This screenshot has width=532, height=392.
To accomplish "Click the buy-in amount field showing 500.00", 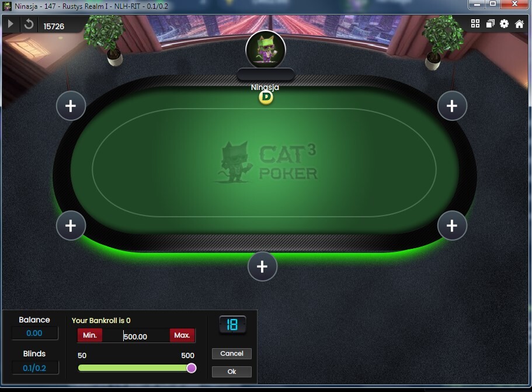I will click(x=135, y=336).
